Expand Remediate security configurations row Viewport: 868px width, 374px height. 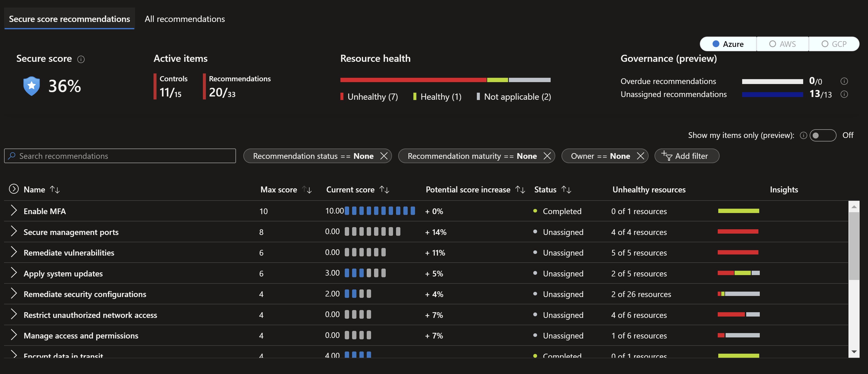[14, 294]
